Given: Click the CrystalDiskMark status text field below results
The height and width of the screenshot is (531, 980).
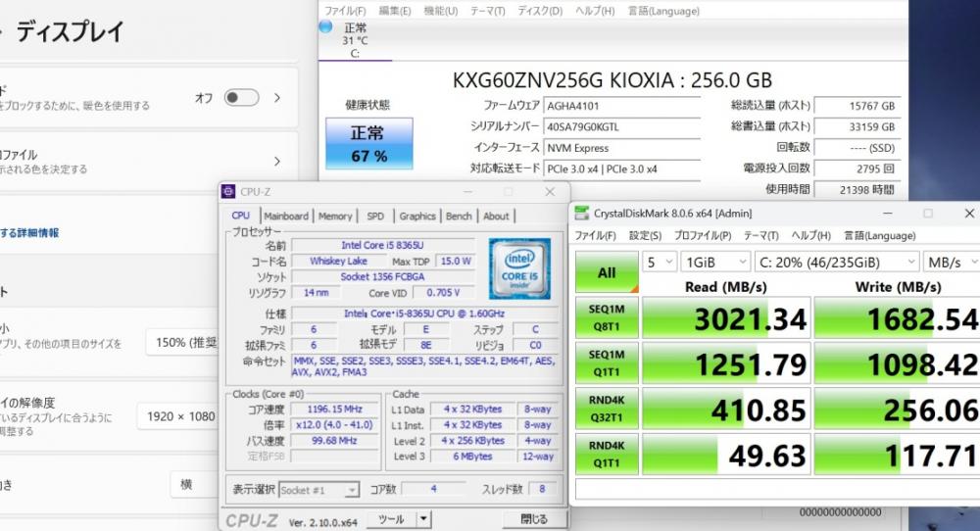Looking at the screenshot, I should [777, 489].
